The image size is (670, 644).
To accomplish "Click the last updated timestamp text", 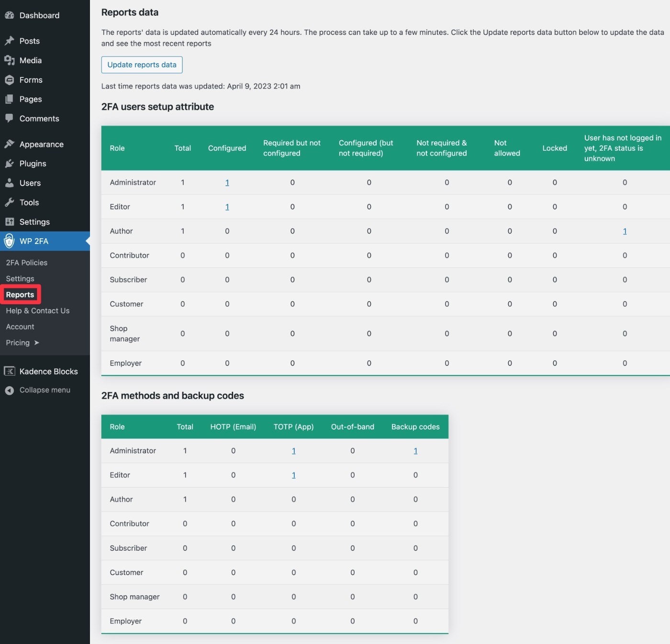I will [201, 86].
